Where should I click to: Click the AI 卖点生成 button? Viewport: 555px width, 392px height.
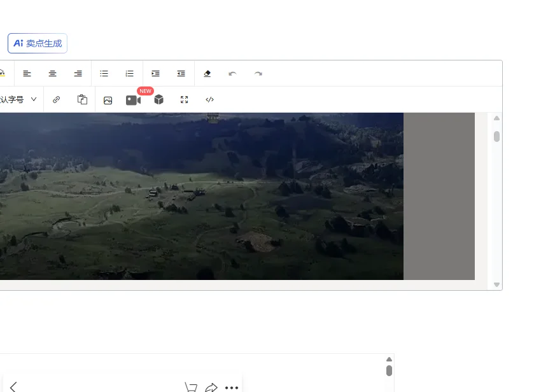tap(38, 43)
